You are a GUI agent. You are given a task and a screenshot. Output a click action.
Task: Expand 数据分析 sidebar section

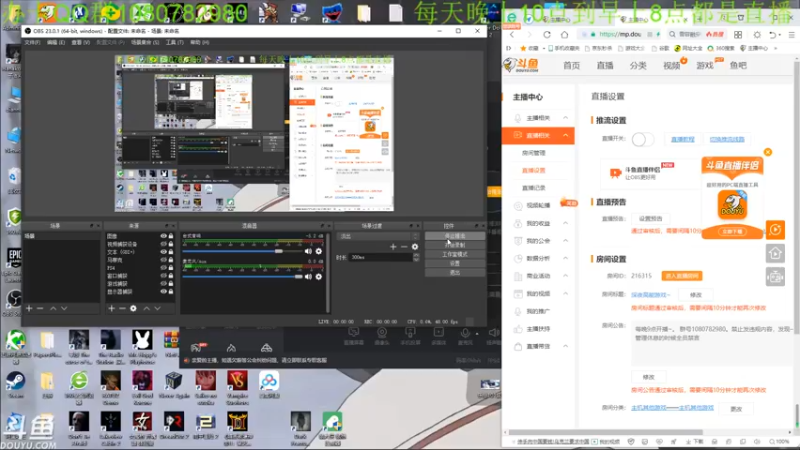point(565,258)
